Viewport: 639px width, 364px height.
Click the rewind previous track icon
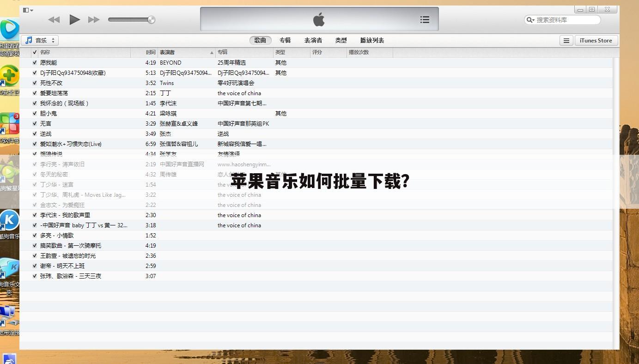point(54,19)
